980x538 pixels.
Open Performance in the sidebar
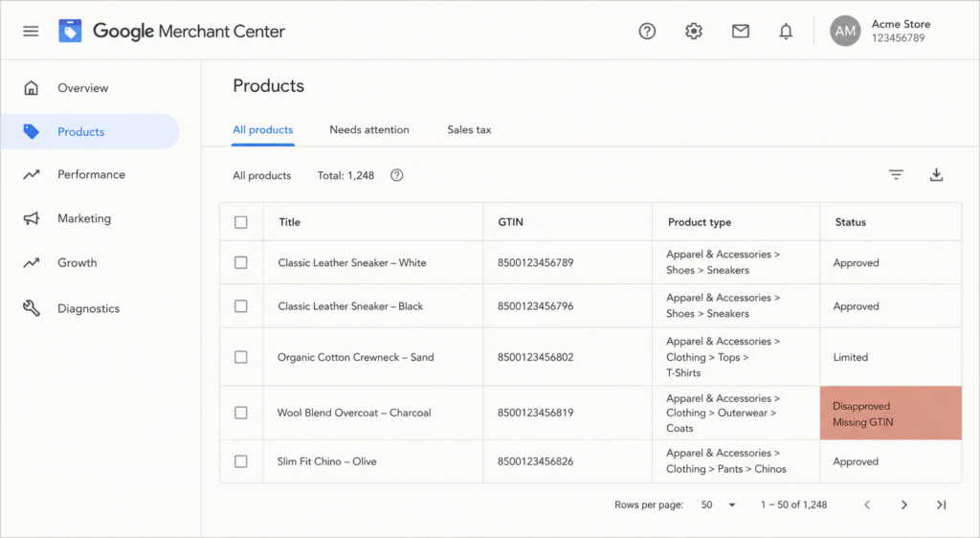tap(91, 175)
